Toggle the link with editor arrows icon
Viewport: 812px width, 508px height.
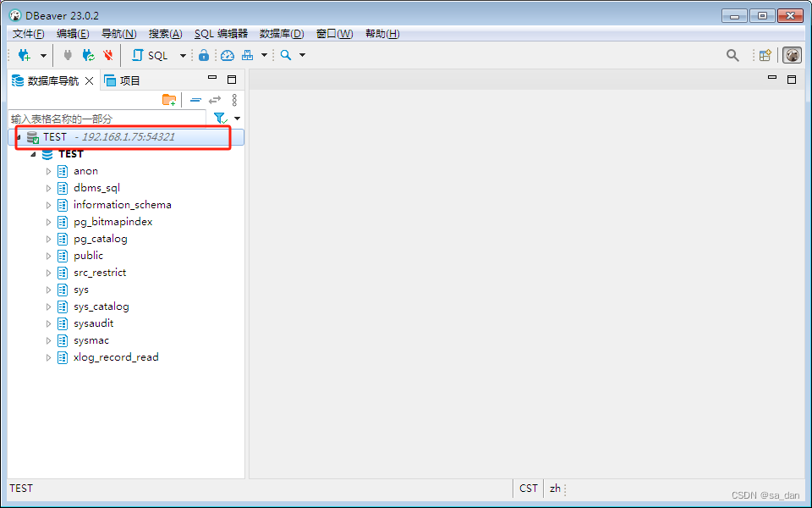pyautogui.click(x=215, y=100)
